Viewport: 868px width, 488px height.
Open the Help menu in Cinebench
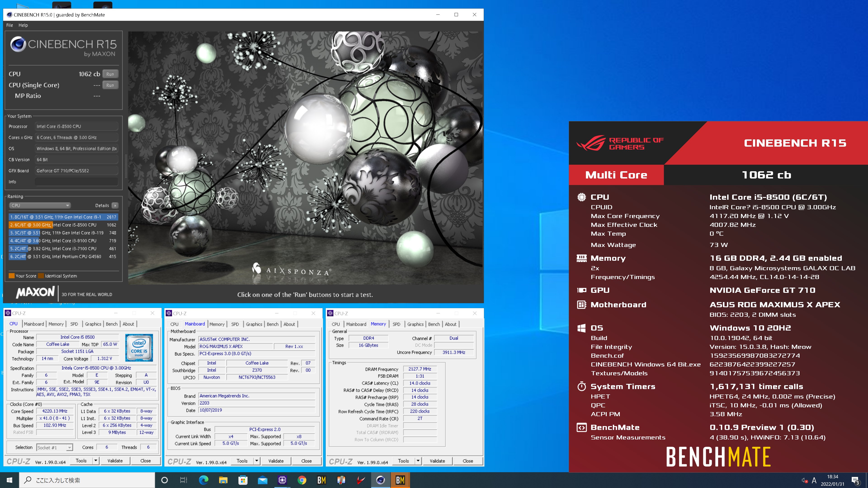(23, 25)
